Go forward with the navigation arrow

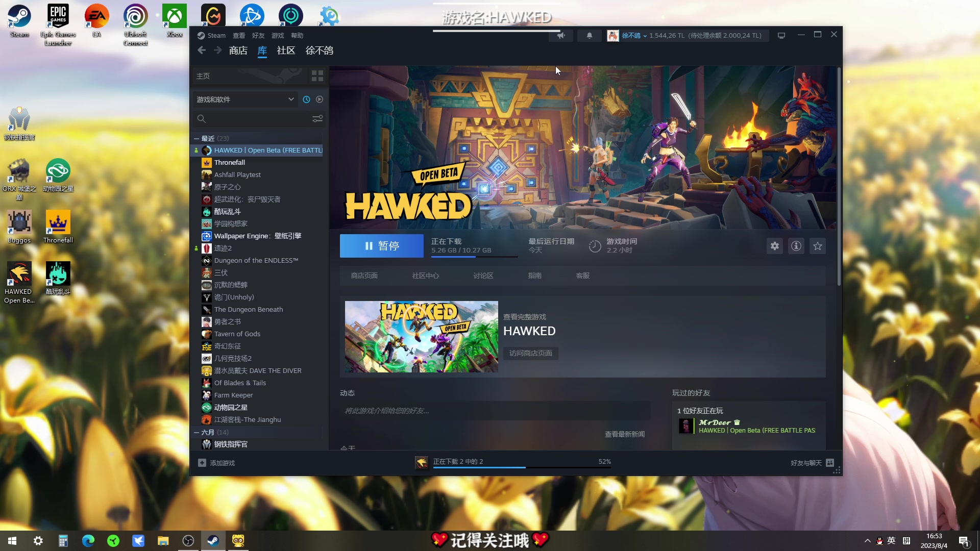218,50
